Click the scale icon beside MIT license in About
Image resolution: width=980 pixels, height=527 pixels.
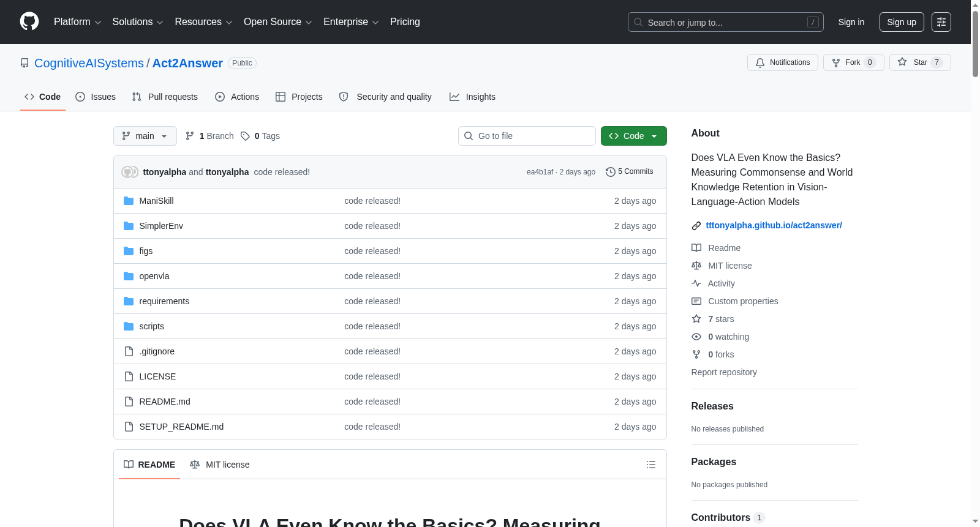[696, 266]
